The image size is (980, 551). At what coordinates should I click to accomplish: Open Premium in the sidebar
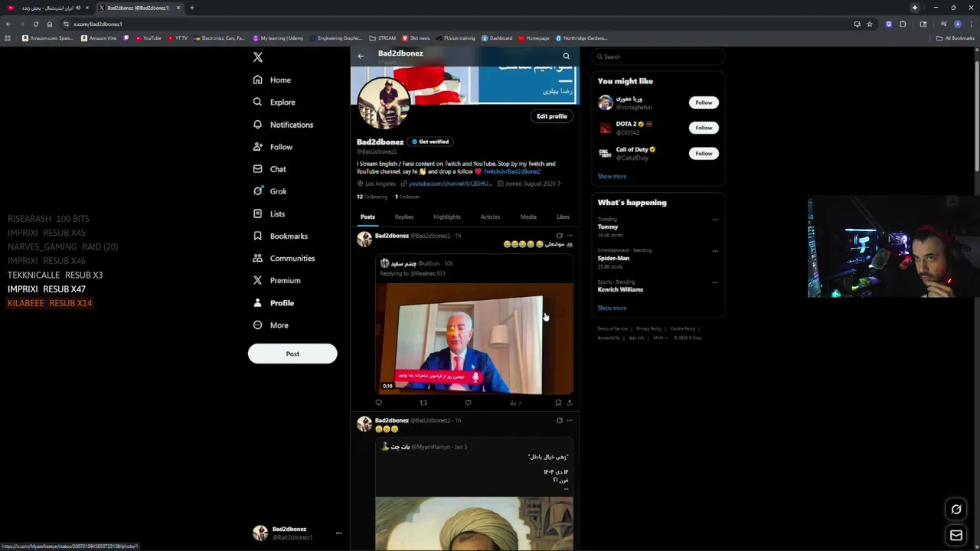click(276, 280)
